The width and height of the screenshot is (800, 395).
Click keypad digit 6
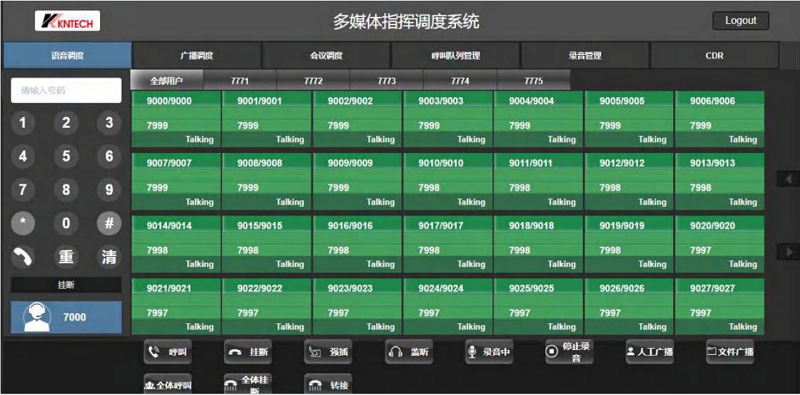click(109, 156)
